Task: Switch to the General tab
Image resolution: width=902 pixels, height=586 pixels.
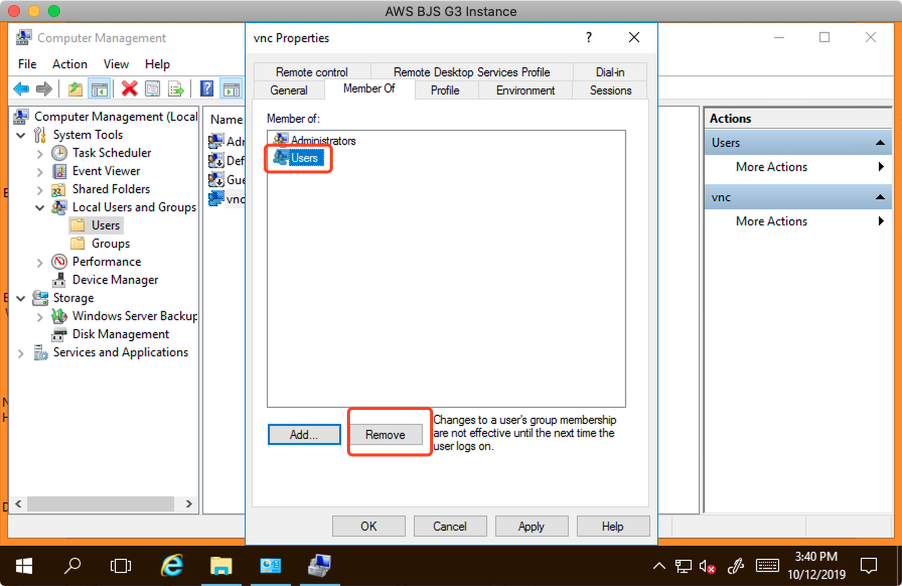Action: click(289, 90)
